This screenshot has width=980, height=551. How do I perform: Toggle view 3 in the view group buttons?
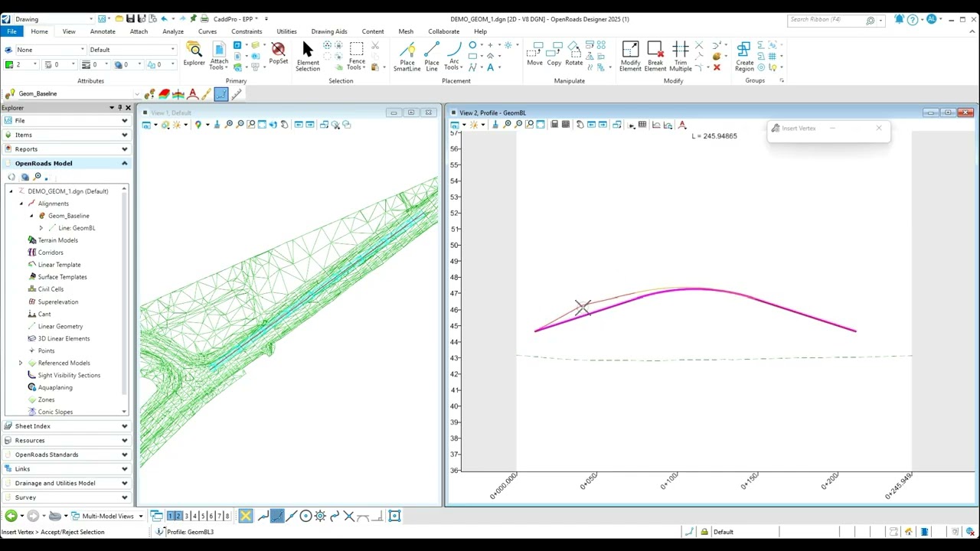point(186,516)
